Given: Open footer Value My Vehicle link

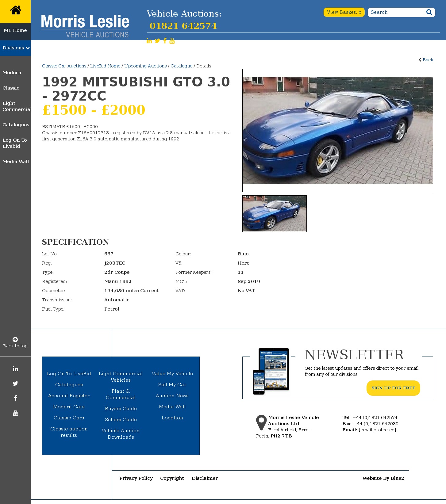Looking at the screenshot, I should pos(172,374).
